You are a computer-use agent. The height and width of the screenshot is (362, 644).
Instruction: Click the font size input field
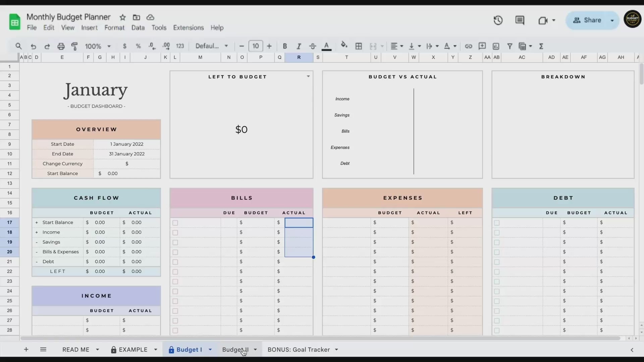click(x=255, y=46)
